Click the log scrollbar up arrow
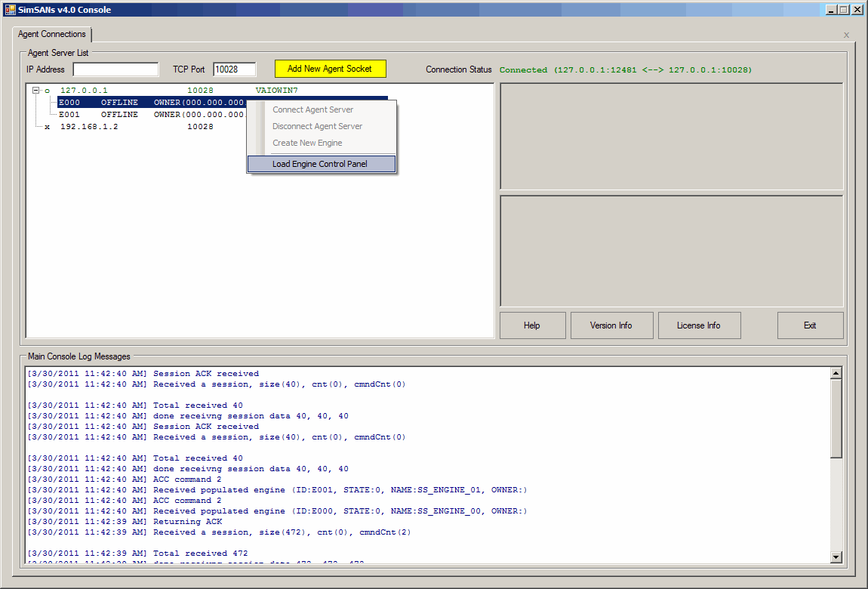 tap(836, 373)
